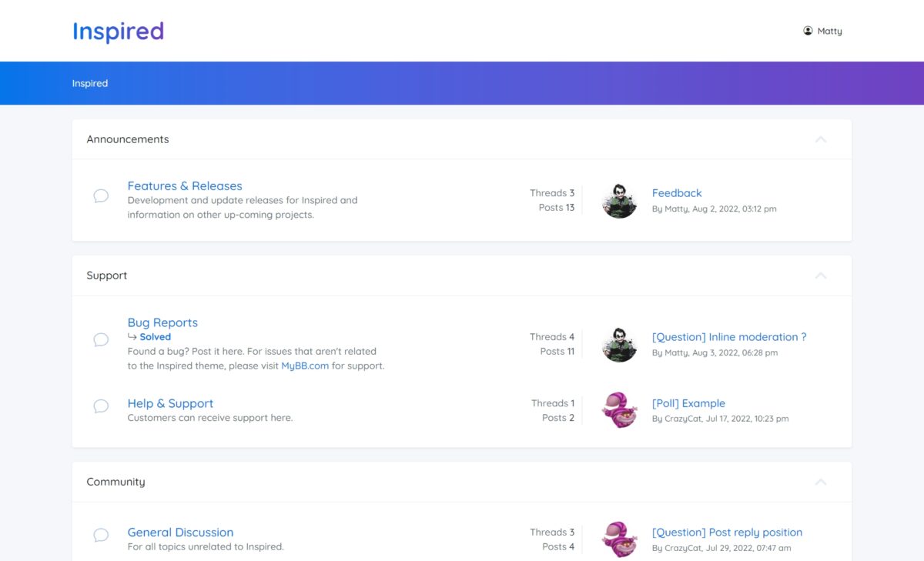Click the Features & Releases forum speech bubble icon

click(x=101, y=196)
